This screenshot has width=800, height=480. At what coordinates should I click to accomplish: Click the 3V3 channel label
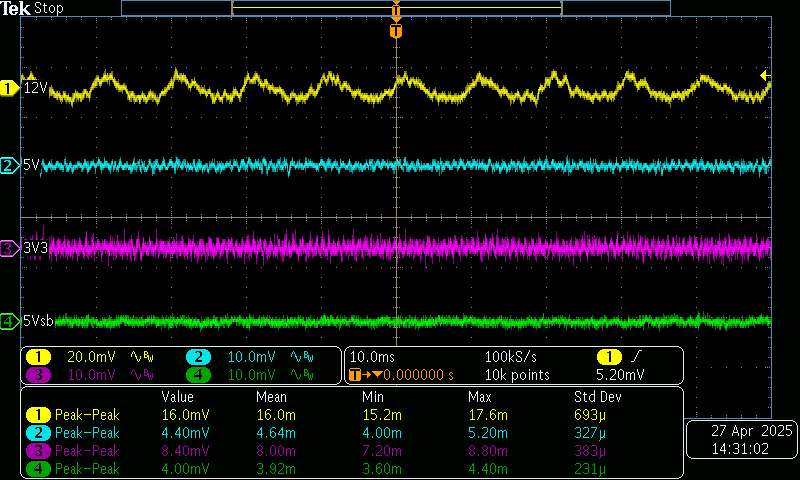(35, 248)
